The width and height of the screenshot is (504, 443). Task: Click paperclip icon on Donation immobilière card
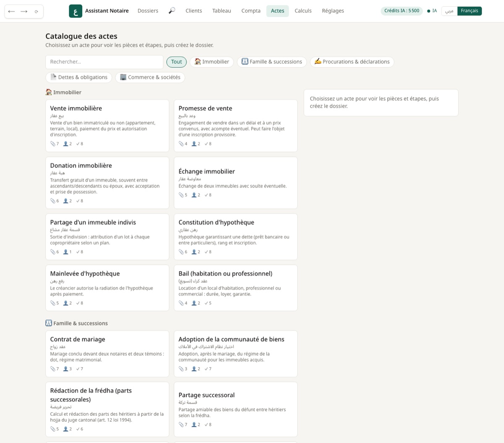point(52,201)
